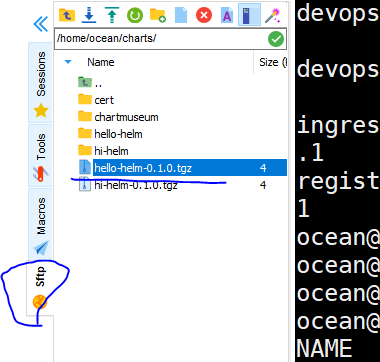
Task: Create a new folder icon
Action: coord(158,15)
